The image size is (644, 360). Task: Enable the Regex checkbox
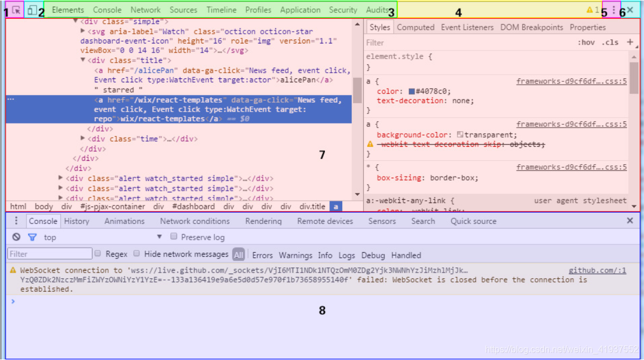(98, 253)
